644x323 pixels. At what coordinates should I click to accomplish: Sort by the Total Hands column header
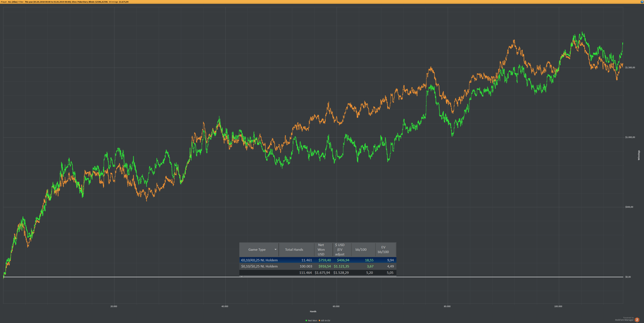point(296,249)
